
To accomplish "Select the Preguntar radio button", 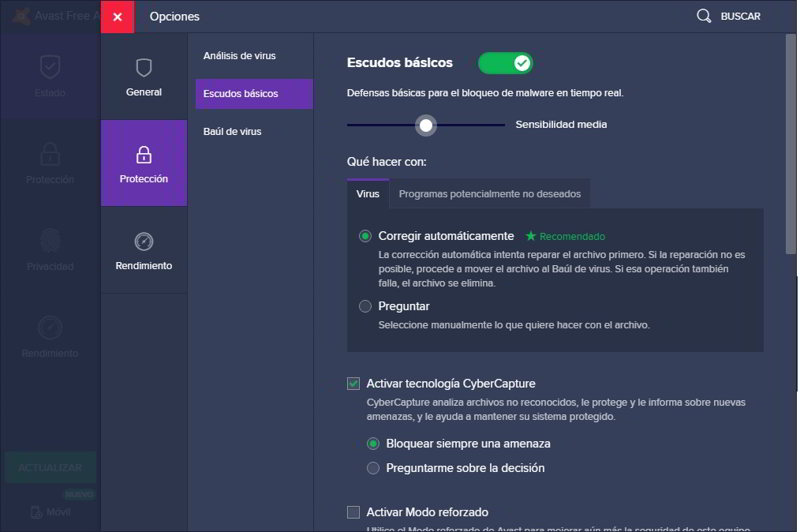I will pos(365,307).
